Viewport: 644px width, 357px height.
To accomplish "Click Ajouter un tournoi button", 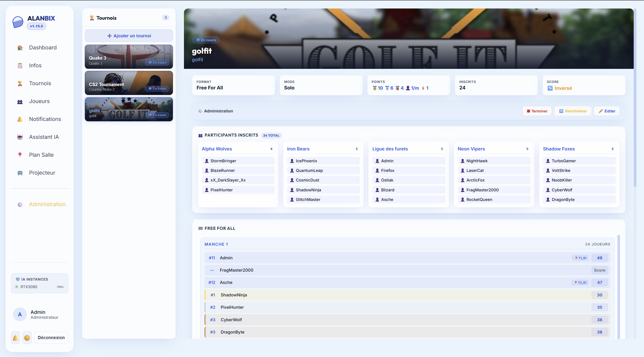I will [x=129, y=36].
